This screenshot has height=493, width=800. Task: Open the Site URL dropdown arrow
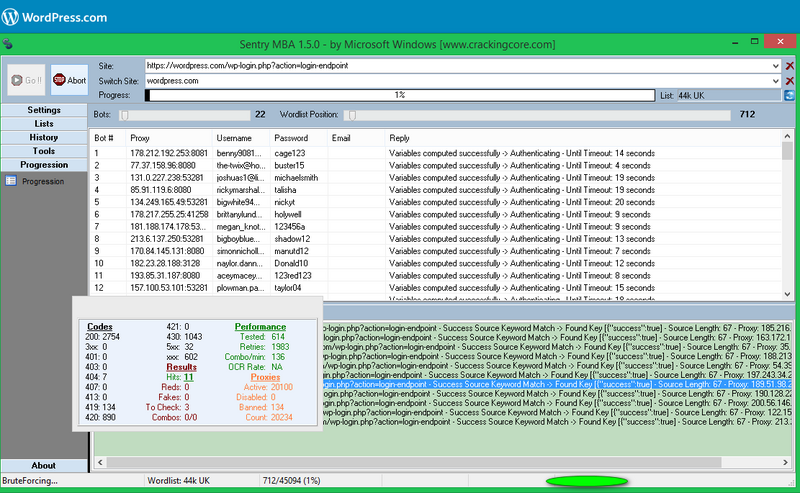pos(776,66)
